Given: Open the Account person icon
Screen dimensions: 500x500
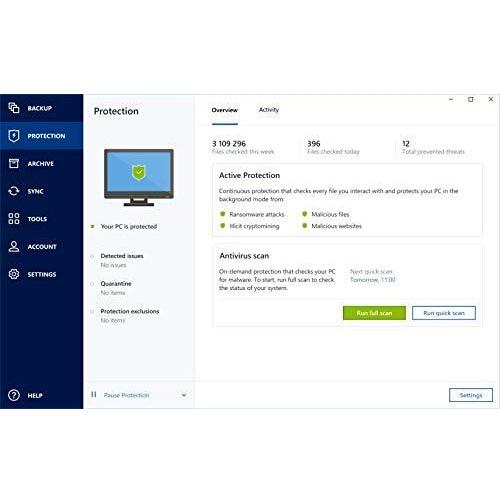Looking at the screenshot, I should 14,246.
